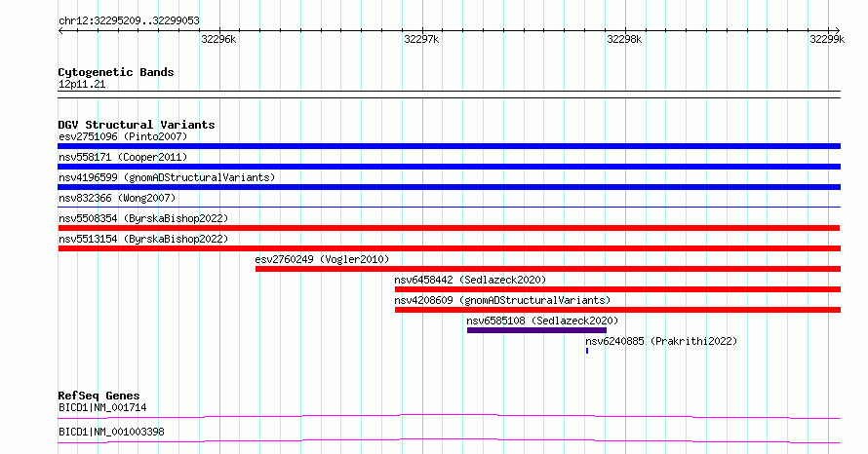Open the BICD1|NM_001003398 gene label
This screenshot has width=868, height=454.
click(111, 432)
